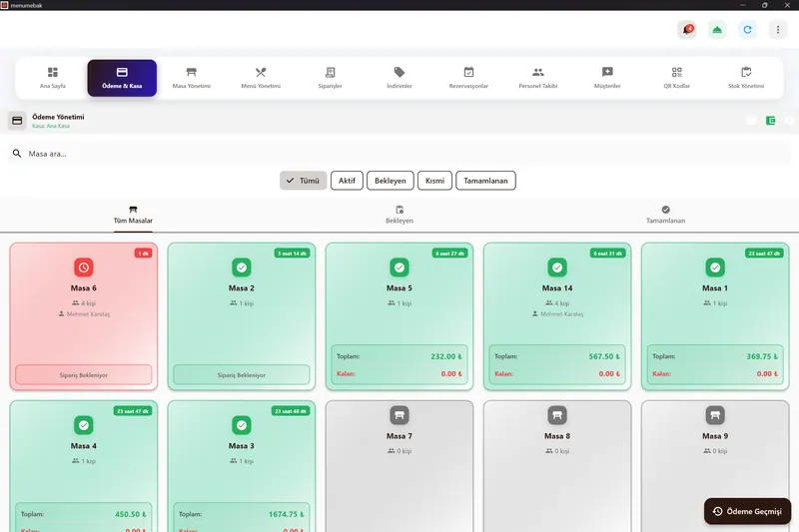The height and width of the screenshot is (532, 799).
Task: Switch to Tüm Masalar tab
Action: pyautogui.click(x=133, y=215)
